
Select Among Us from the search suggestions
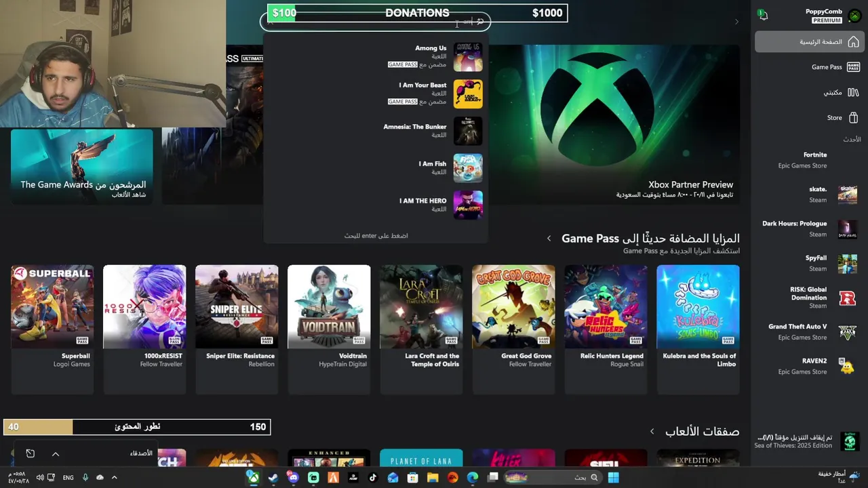[x=376, y=57]
